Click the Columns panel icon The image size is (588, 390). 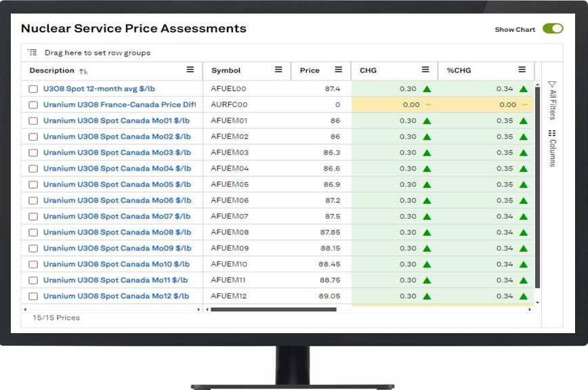tap(552, 133)
